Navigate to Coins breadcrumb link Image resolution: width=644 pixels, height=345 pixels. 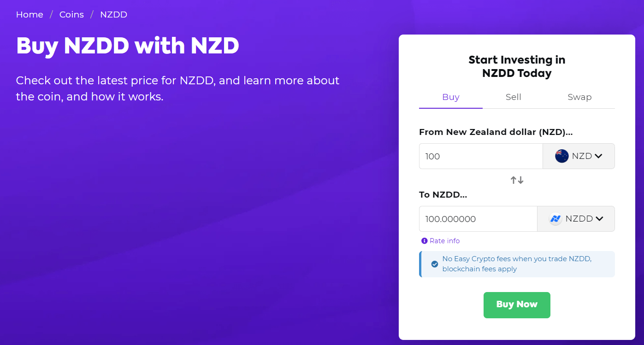pos(71,15)
